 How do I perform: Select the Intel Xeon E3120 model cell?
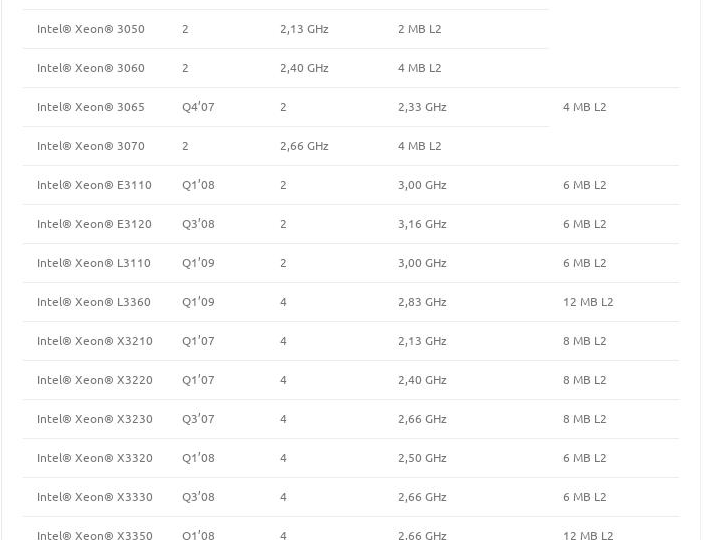coord(94,224)
